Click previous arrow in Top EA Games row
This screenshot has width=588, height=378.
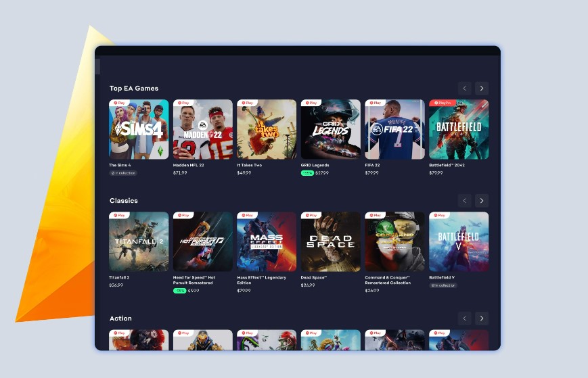coord(464,88)
